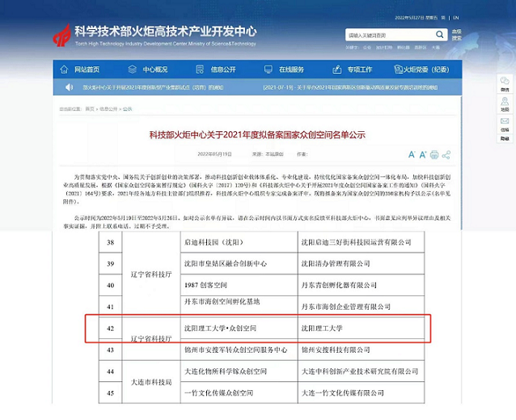The height and width of the screenshot is (420, 516).
Task: Open the 网站首页 navigation tab
Action: tap(87, 69)
